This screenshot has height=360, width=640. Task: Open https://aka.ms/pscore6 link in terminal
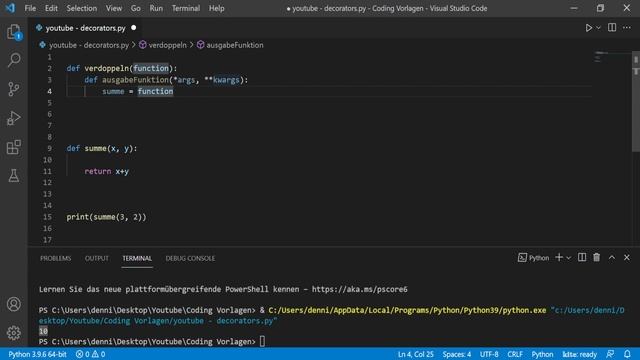point(360,289)
